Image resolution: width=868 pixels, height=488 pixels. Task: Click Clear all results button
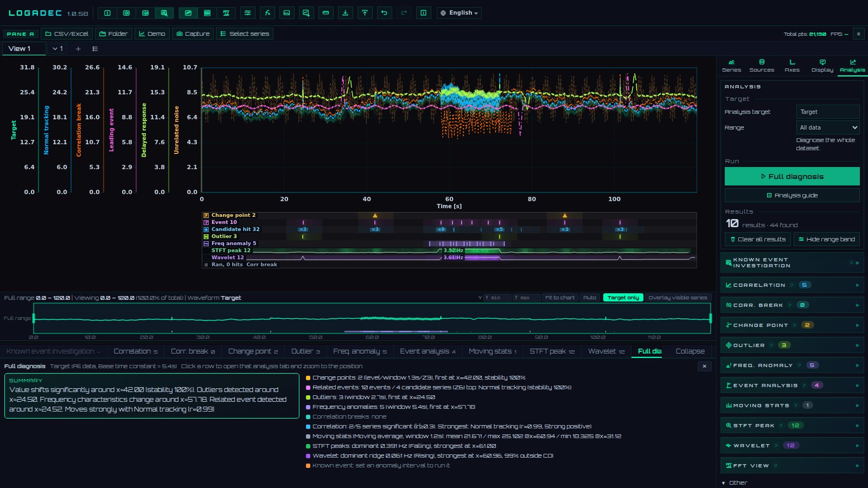coord(757,239)
